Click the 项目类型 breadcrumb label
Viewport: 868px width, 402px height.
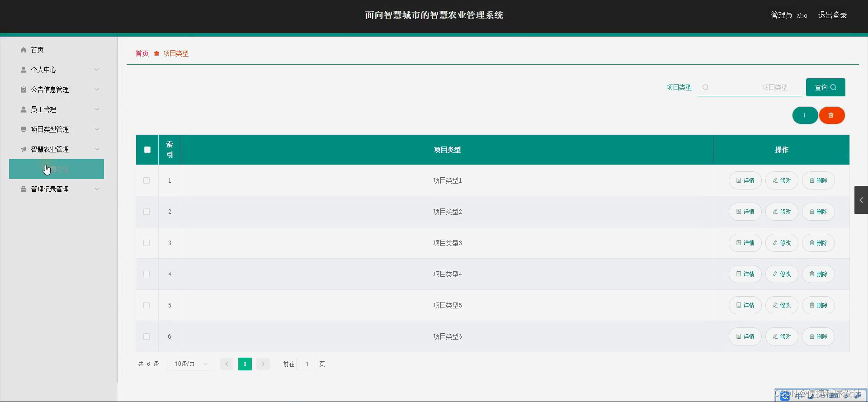coord(176,53)
